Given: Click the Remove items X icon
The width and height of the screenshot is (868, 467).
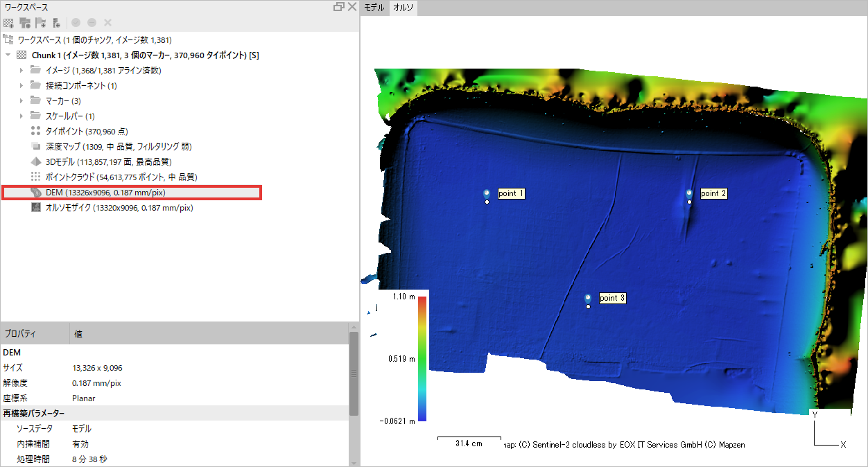Looking at the screenshot, I should coord(107,23).
